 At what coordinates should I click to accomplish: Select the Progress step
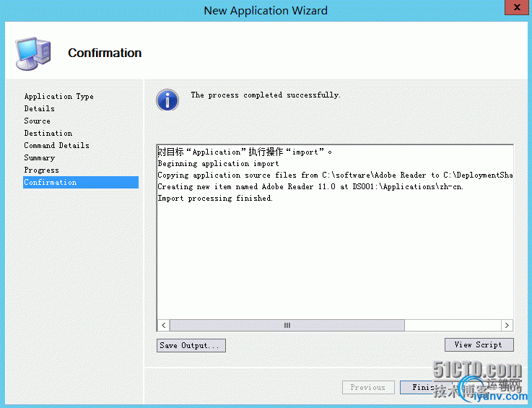pyautogui.click(x=41, y=170)
